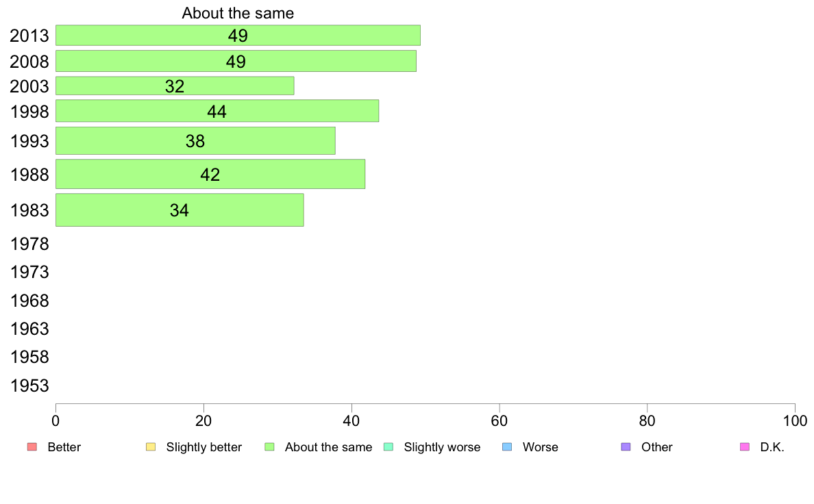This screenshot has width=814, height=504.
Task: Click the red Better legend swatch
Action: (x=32, y=447)
